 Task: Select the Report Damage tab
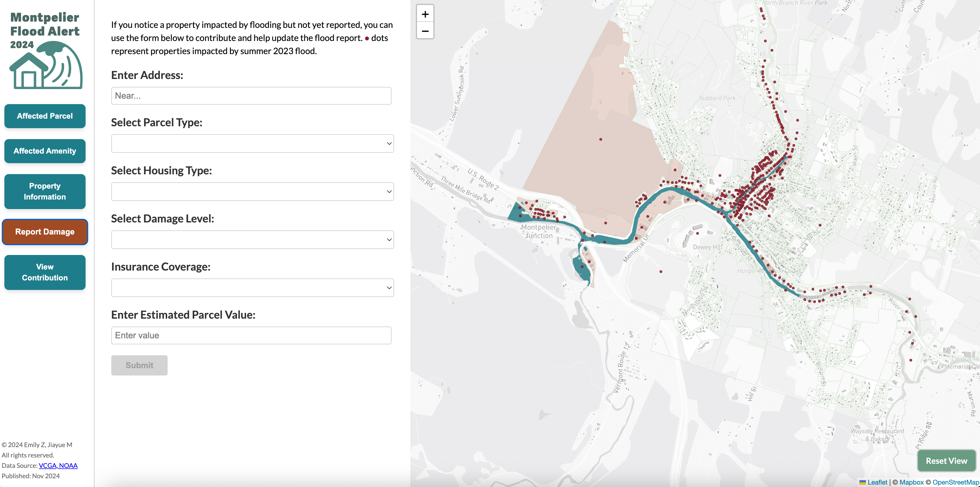point(45,232)
